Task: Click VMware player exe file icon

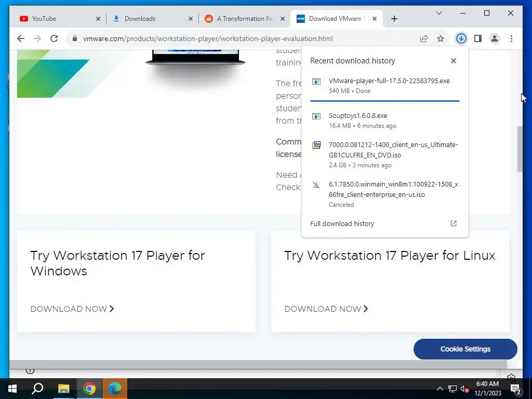Action: pyautogui.click(x=316, y=82)
